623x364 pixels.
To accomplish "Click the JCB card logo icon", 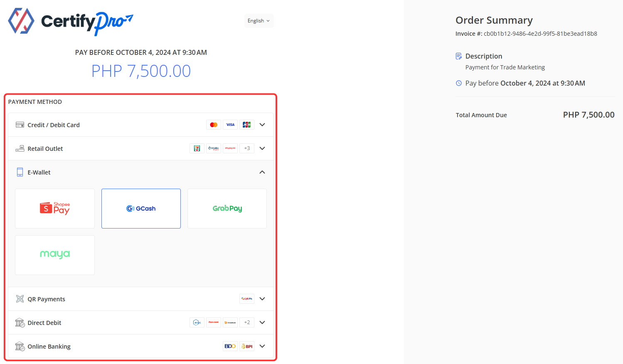I will 247,125.
